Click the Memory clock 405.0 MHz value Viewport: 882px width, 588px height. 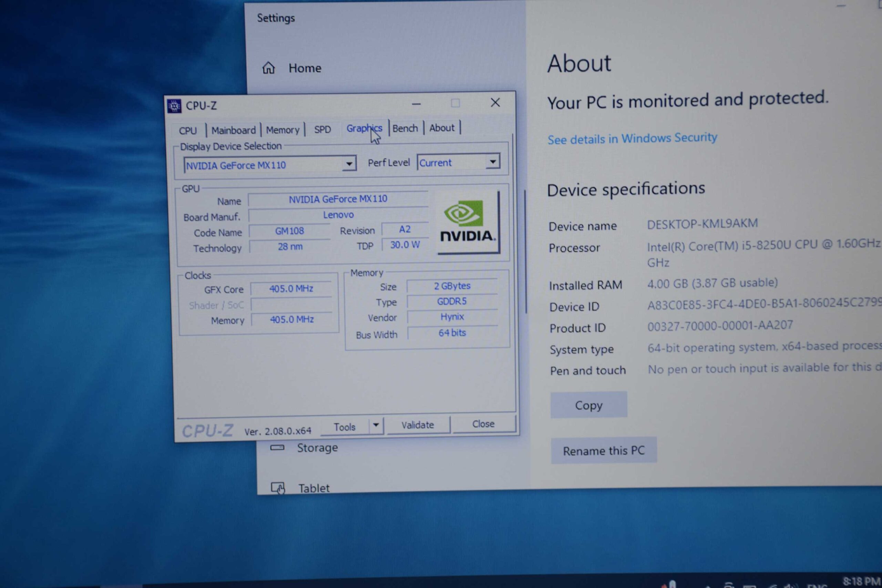[292, 320]
